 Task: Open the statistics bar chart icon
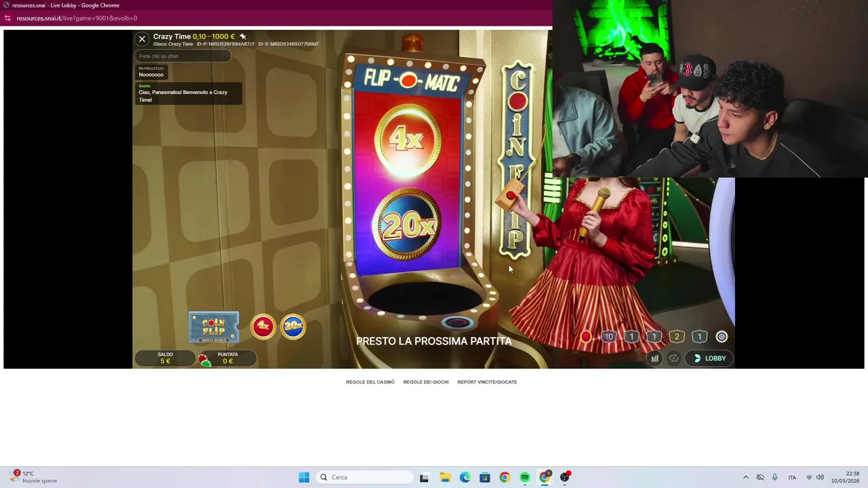654,359
